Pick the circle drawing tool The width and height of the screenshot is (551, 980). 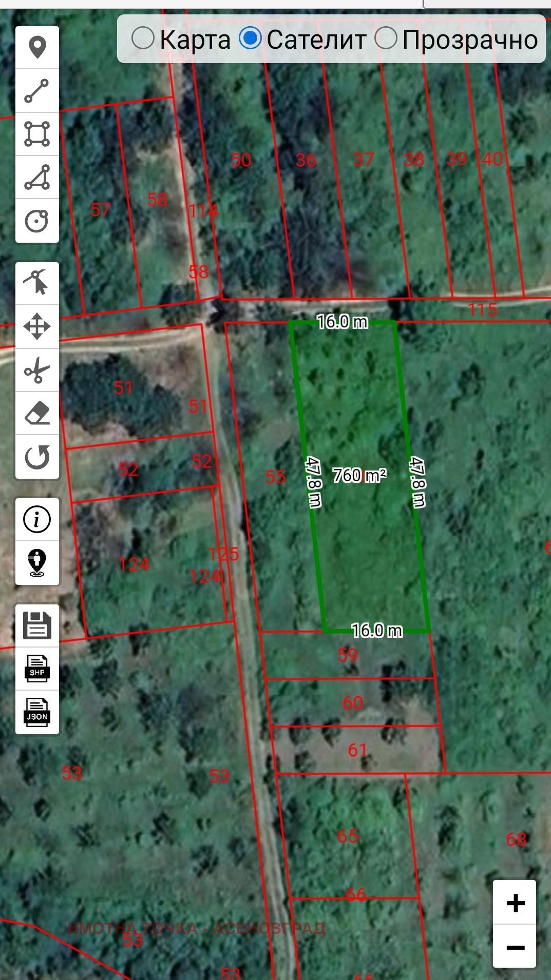click(x=37, y=221)
